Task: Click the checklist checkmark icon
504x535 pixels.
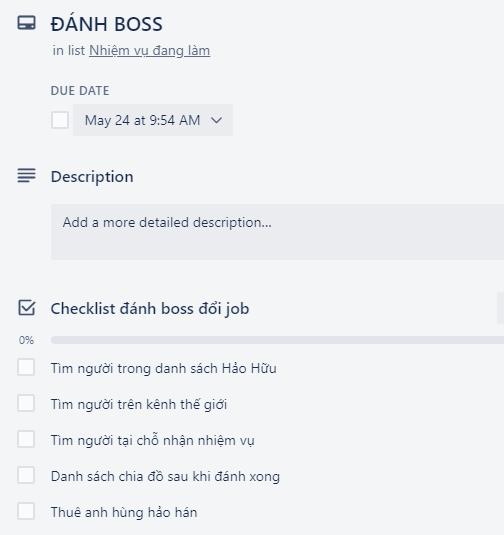Action: tap(26, 308)
